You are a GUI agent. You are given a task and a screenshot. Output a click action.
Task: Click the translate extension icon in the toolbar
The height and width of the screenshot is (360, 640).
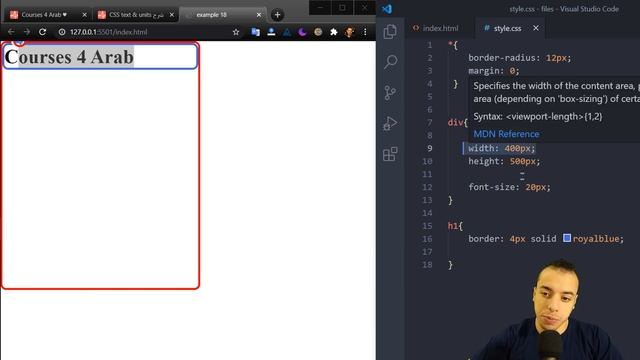click(x=256, y=32)
